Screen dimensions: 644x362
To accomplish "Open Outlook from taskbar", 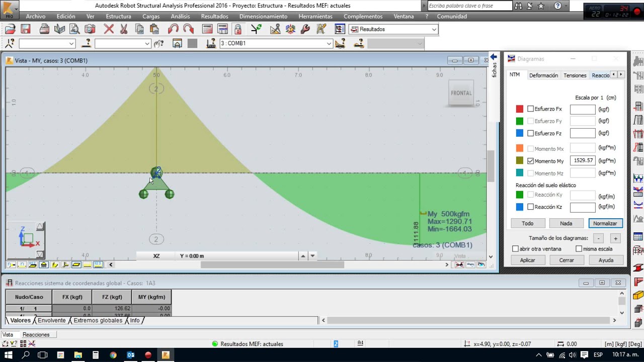I will click(131, 355).
